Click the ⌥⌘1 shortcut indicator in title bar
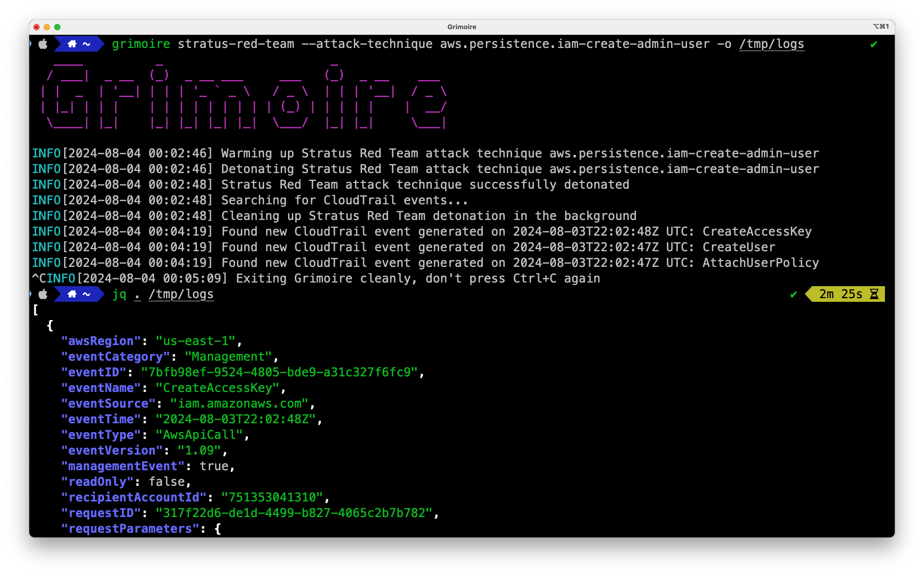Screen dimensions: 924x576 pyautogui.click(x=881, y=27)
